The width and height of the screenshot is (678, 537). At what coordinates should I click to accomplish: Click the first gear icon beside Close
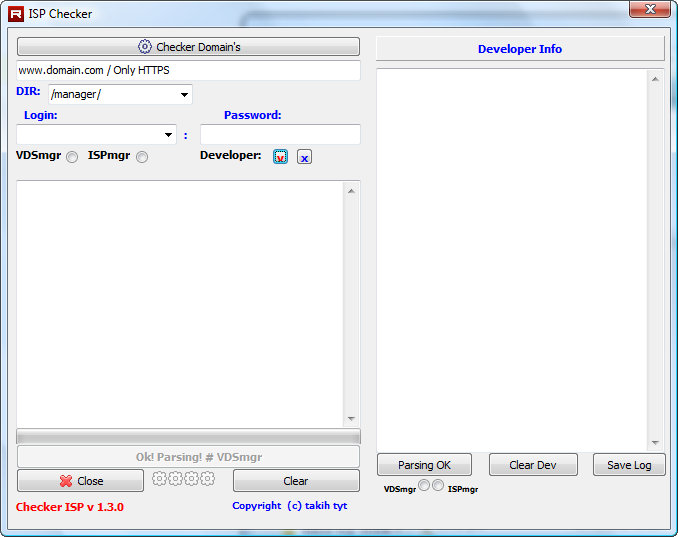pyautogui.click(x=159, y=479)
